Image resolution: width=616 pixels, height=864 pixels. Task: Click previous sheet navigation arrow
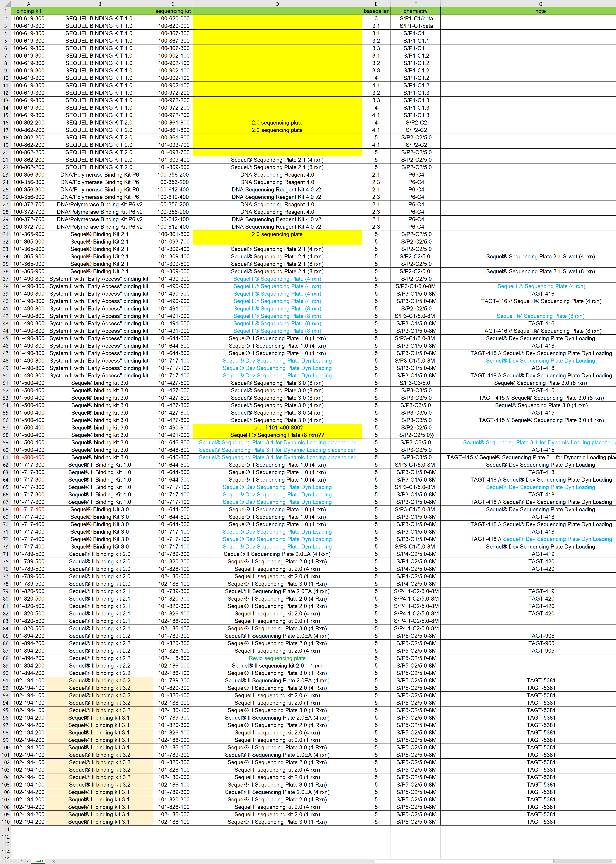click(x=6, y=861)
